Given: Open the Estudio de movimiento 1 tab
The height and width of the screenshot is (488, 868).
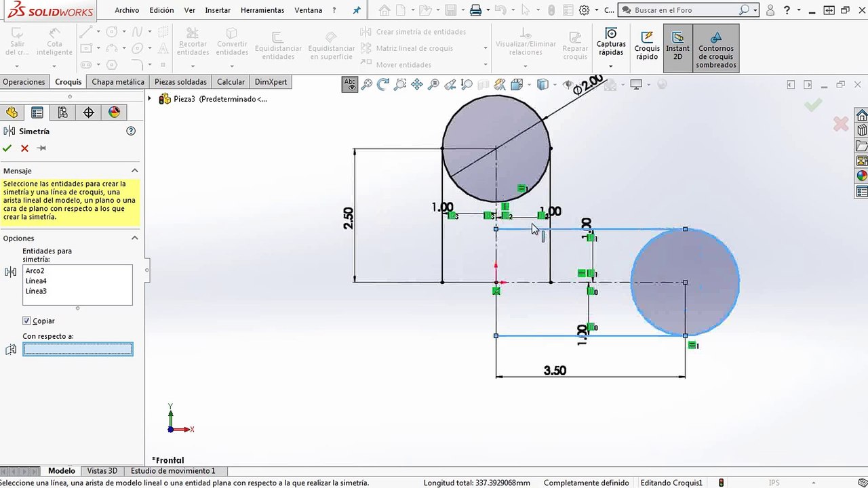Looking at the screenshot, I should tap(173, 471).
